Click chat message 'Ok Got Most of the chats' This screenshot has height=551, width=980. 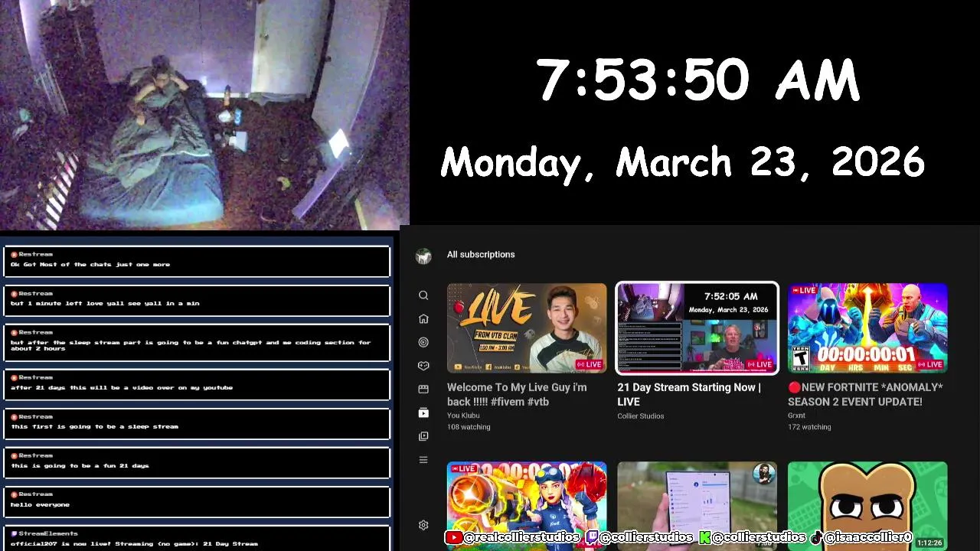(x=197, y=261)
